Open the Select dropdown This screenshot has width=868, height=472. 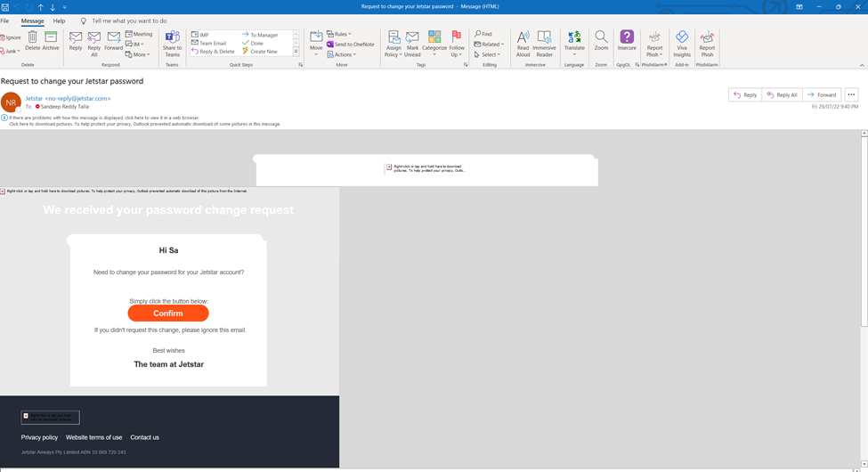(487, 55)
